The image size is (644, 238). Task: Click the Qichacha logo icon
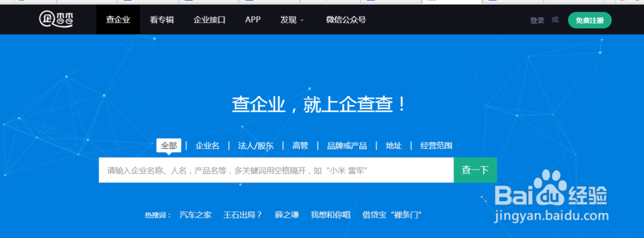(x=56, y=19)
